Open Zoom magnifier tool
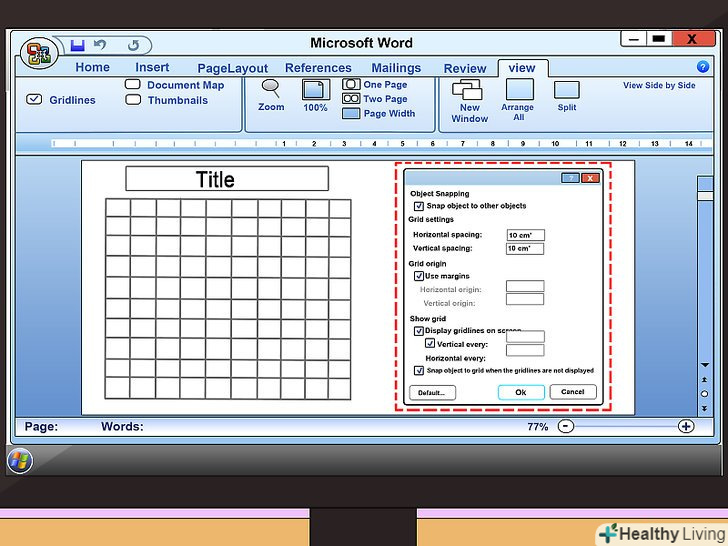The image size is (728, 546). point(271,88)
